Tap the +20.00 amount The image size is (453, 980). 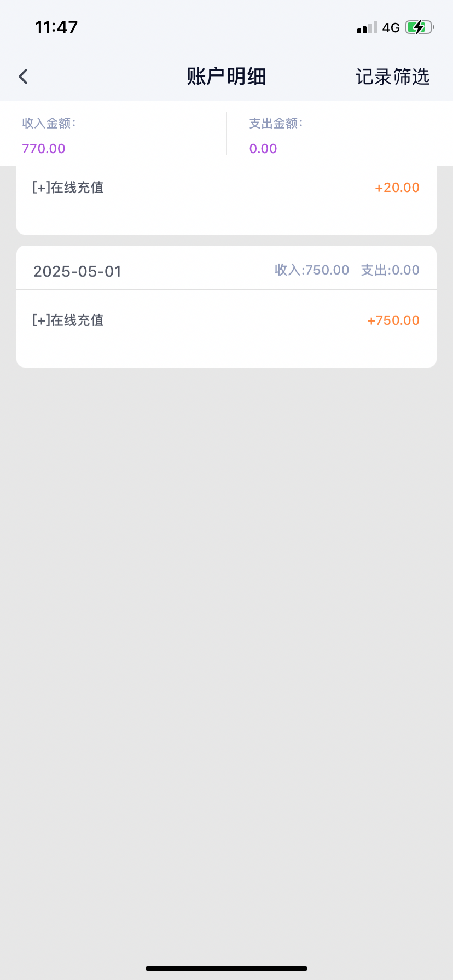397,188
